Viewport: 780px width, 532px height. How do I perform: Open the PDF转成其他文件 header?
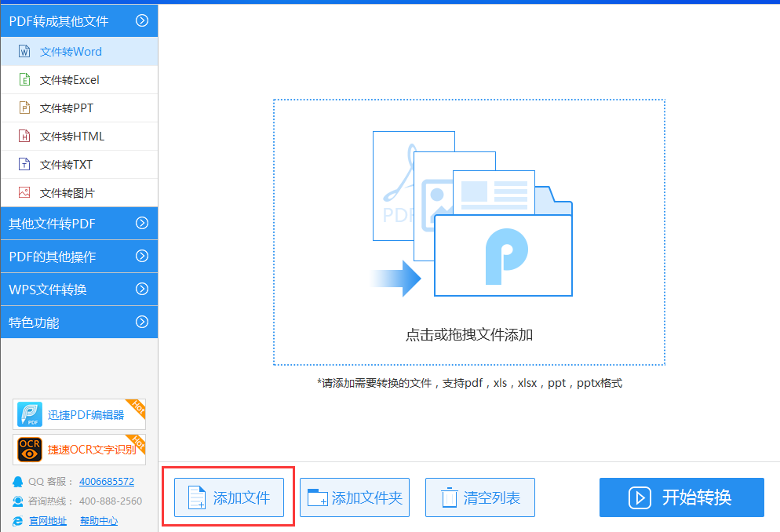79,20
